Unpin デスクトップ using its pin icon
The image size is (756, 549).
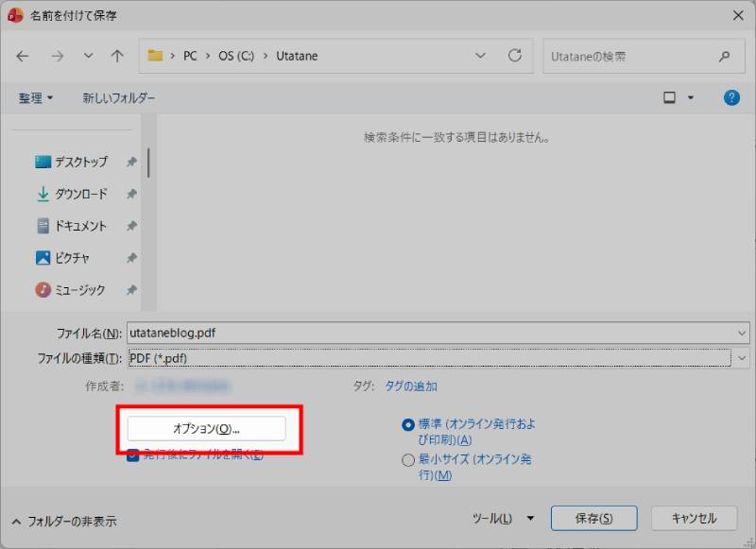coord(132,162)
